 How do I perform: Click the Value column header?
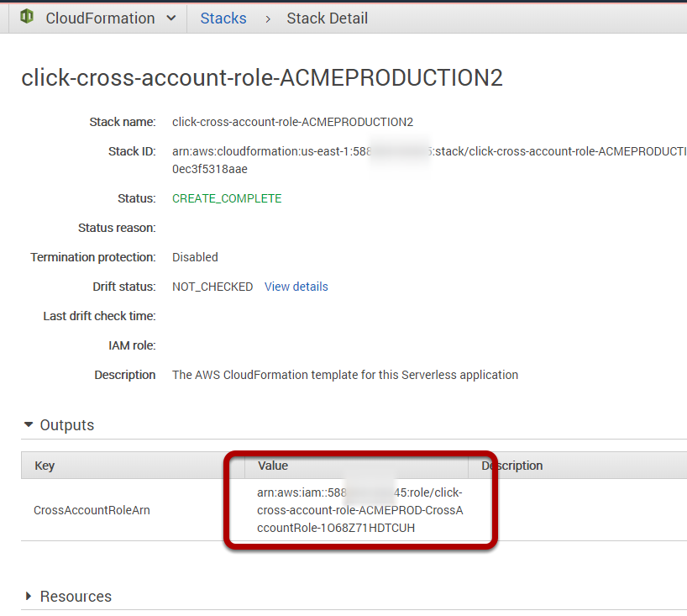[x=356, y=466]
